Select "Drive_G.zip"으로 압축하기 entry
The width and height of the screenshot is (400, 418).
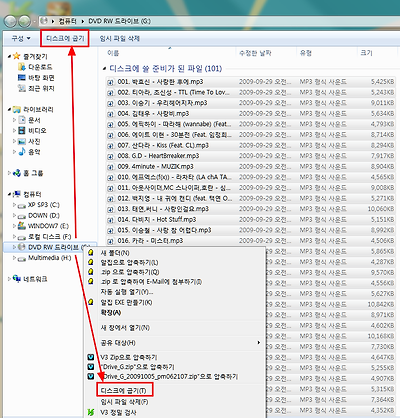[137, 367]
